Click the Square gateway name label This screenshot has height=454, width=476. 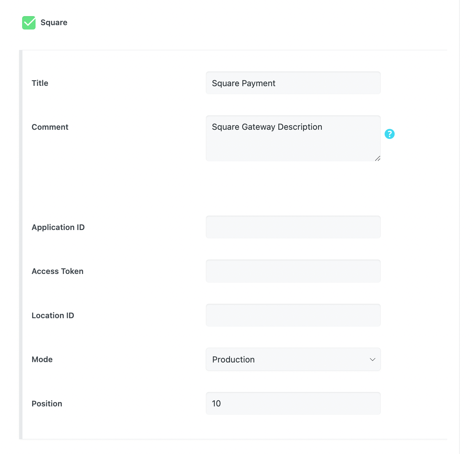(54, 23)
